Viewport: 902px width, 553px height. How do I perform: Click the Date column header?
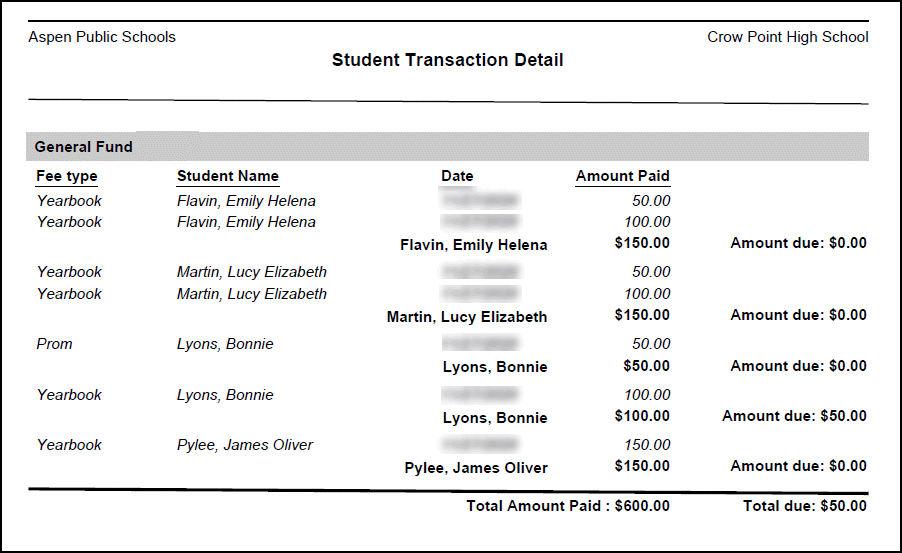tap(457, 176)
